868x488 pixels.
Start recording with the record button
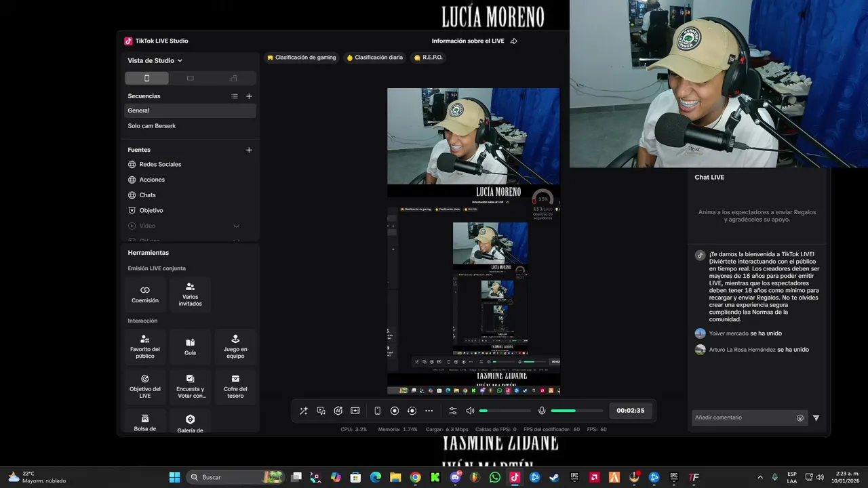pyautogui.click(x=395, y=411)
